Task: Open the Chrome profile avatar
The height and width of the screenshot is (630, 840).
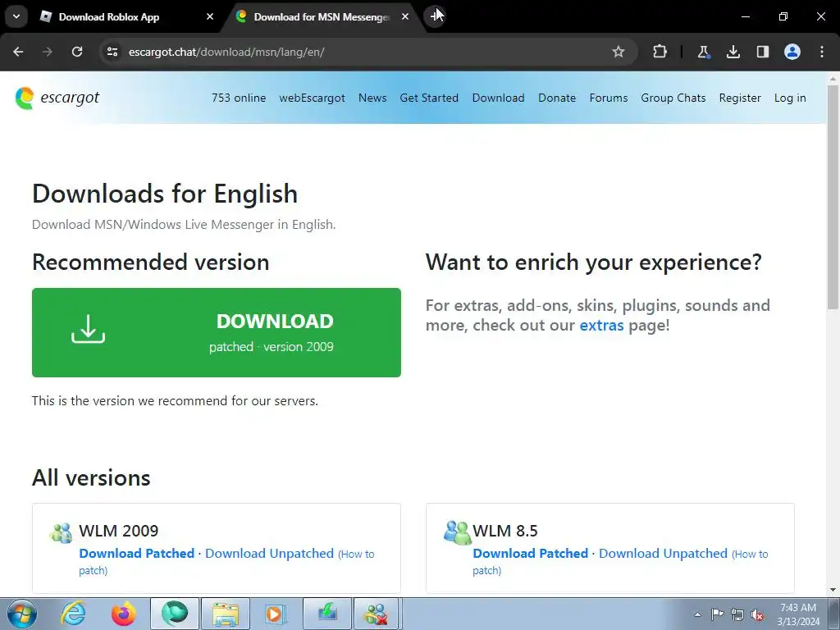Action: [x=792, y=52]
